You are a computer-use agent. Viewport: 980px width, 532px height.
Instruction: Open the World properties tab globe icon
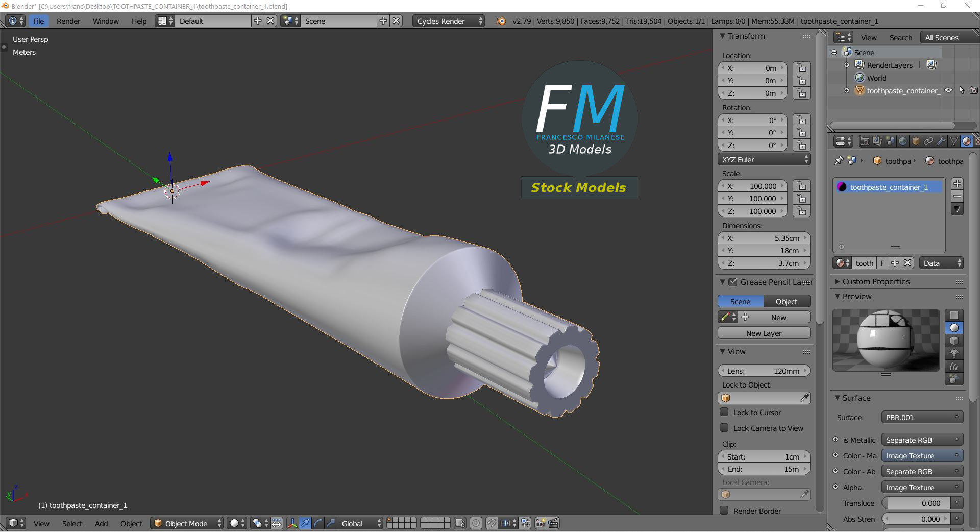pyautogui.click(x=903, y=141)
